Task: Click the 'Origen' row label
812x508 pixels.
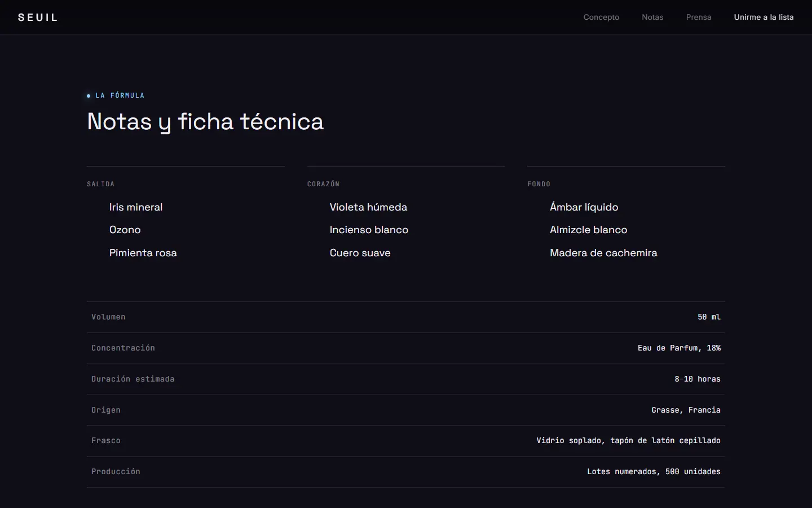Action: click(x=106, y=410)
